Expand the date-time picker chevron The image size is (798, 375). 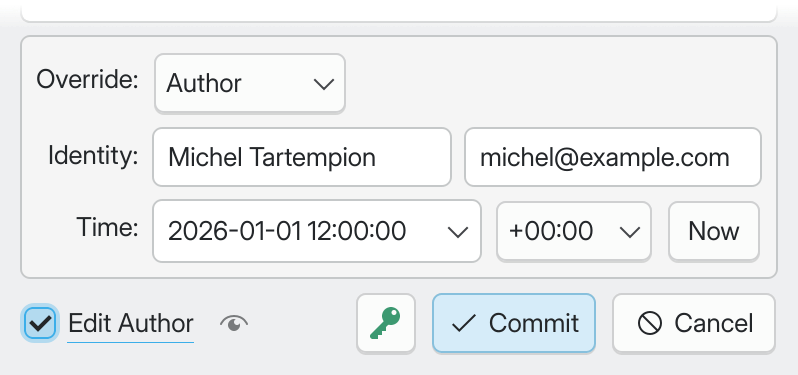(458, 232)
